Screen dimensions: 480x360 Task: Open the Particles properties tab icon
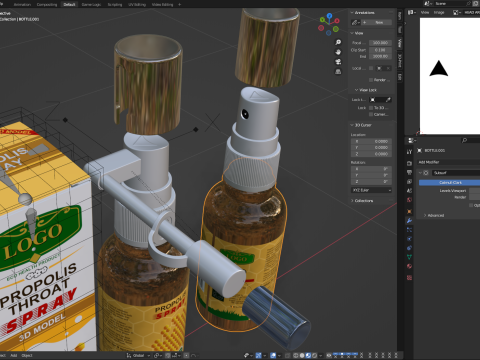pyautogui.click(x=409, y=230)
